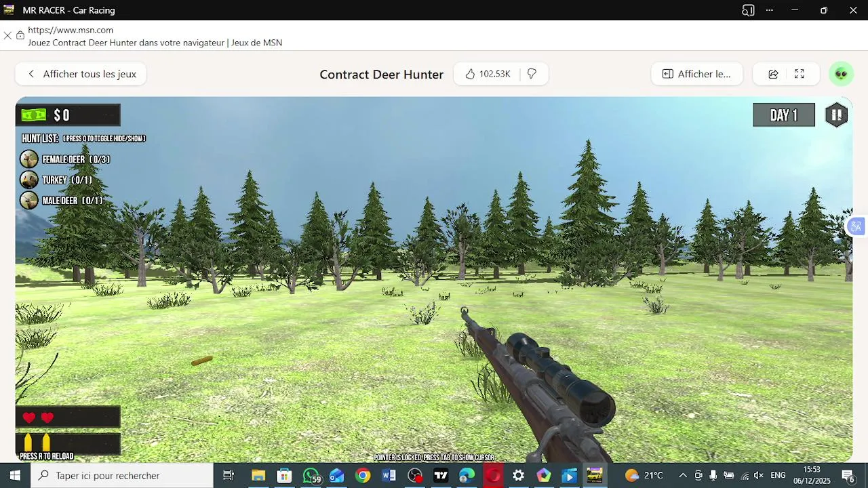Click the FEMALE DEER (0/3) text
The width and height of the screenshot is (868, 488).
tap(76, 159)
